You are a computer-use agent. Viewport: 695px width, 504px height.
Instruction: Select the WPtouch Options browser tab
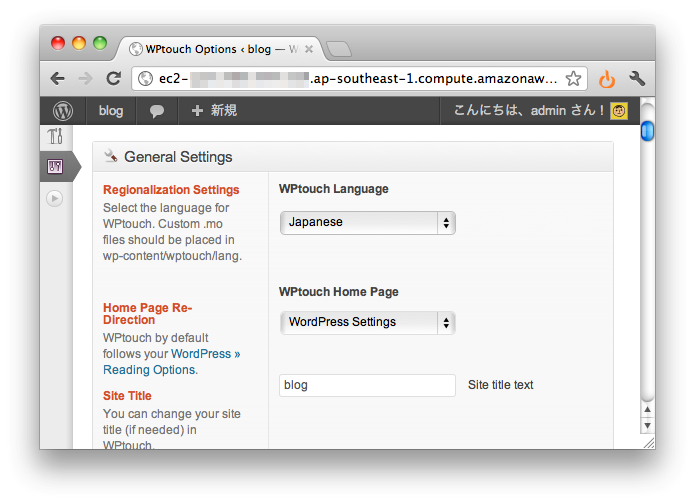pos(222,49)
